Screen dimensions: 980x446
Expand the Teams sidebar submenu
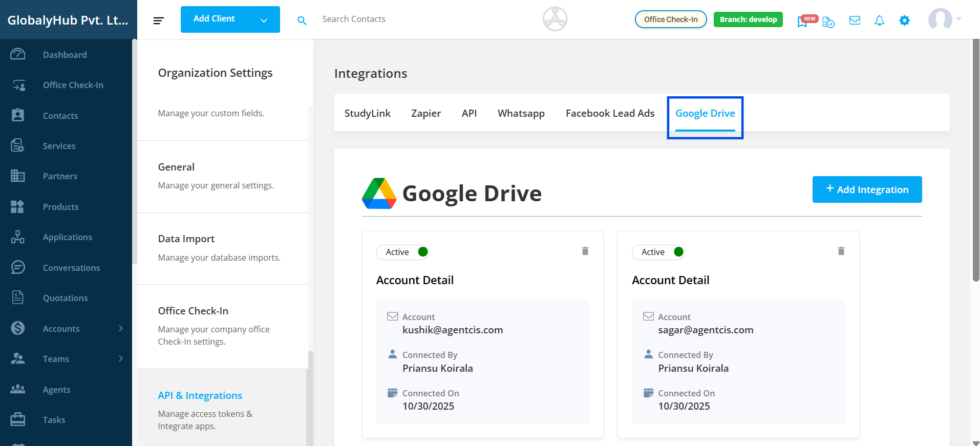point(121,358)
